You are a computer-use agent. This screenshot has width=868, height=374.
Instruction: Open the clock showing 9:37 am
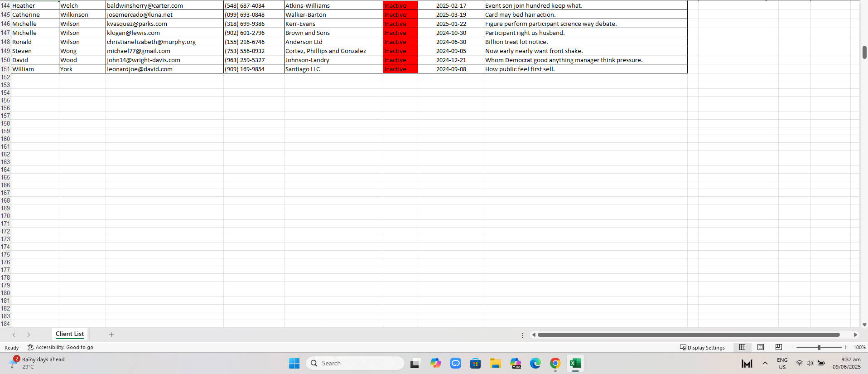846,363
